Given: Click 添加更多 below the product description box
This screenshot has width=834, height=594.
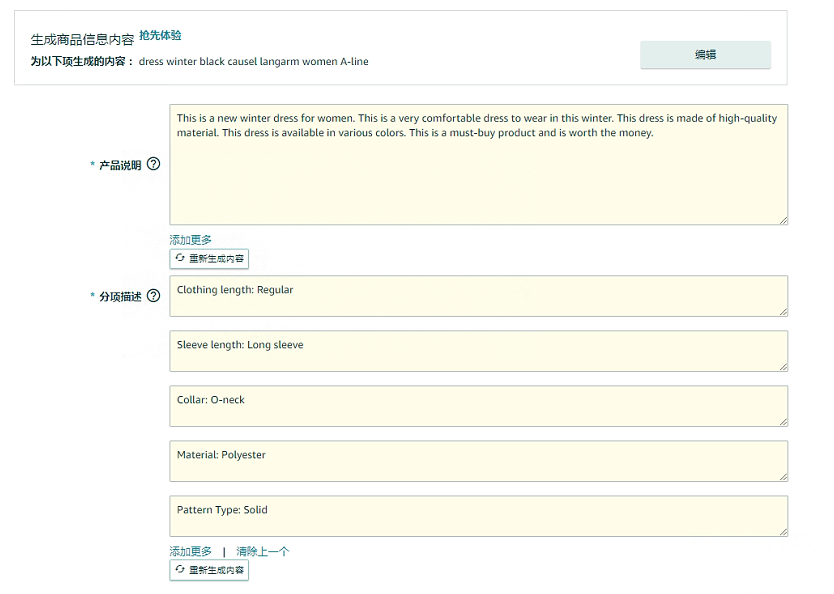Looking at the screenshot, I should coord(190,240).
